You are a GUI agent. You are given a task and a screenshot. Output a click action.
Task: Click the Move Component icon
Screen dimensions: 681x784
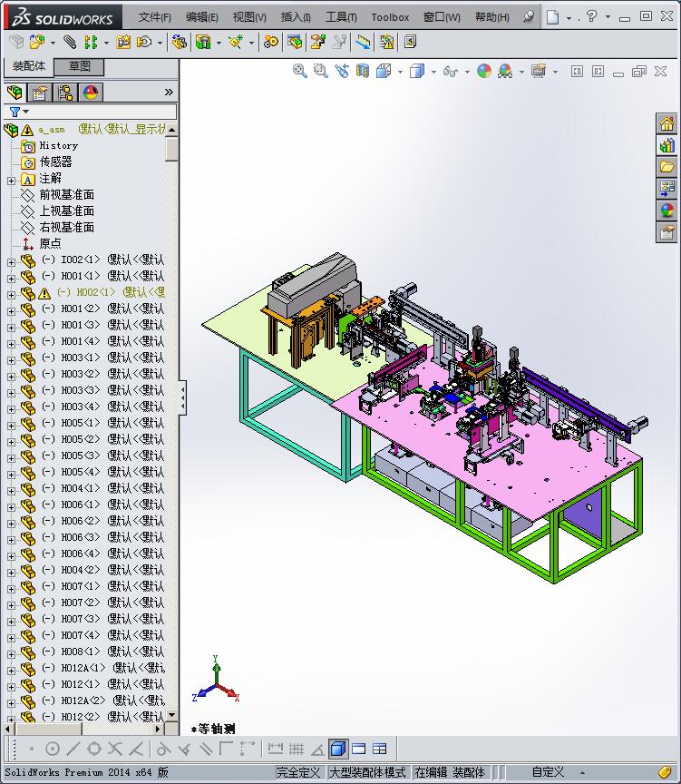(144, 42)
